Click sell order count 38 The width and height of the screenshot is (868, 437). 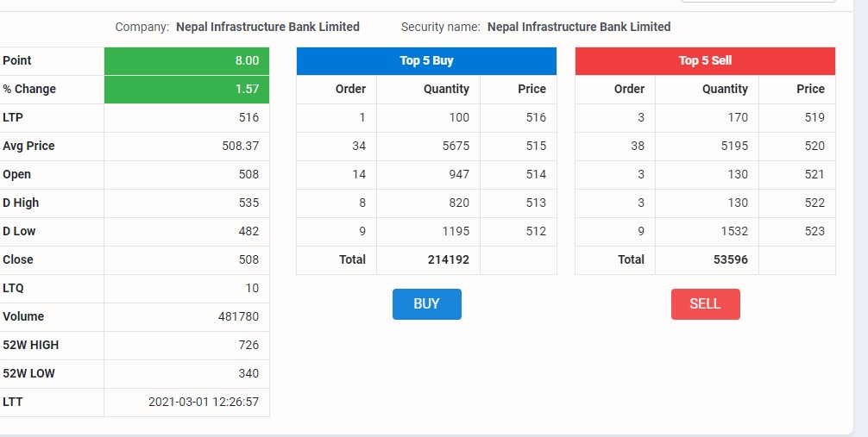(x=637, y=146)
